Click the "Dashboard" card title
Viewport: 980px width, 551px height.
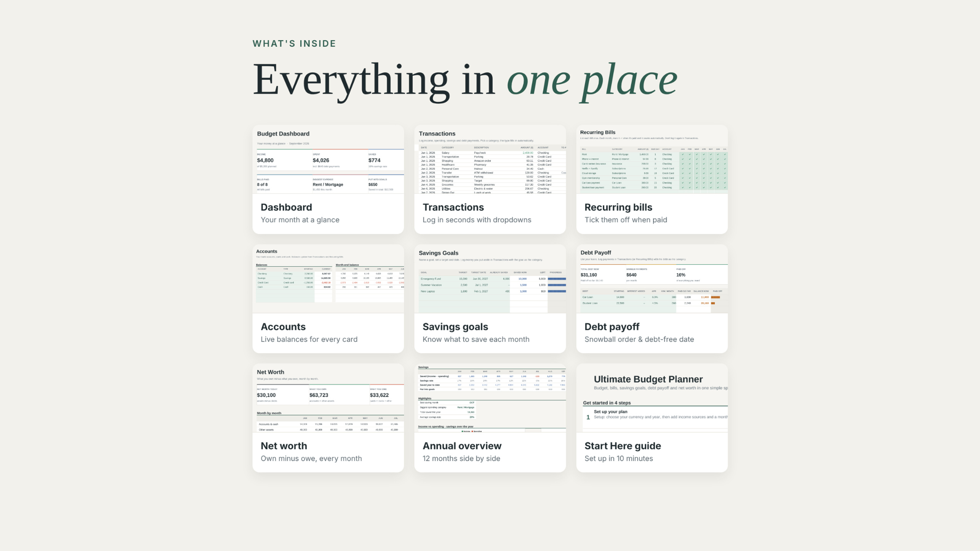[286, 207]
